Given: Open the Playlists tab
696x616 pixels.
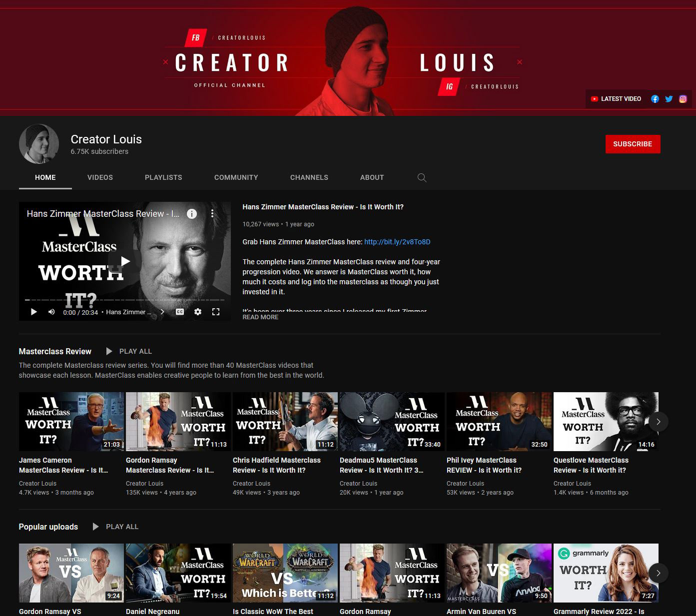Looking at the screenshot, I should [x=163, y=177].
